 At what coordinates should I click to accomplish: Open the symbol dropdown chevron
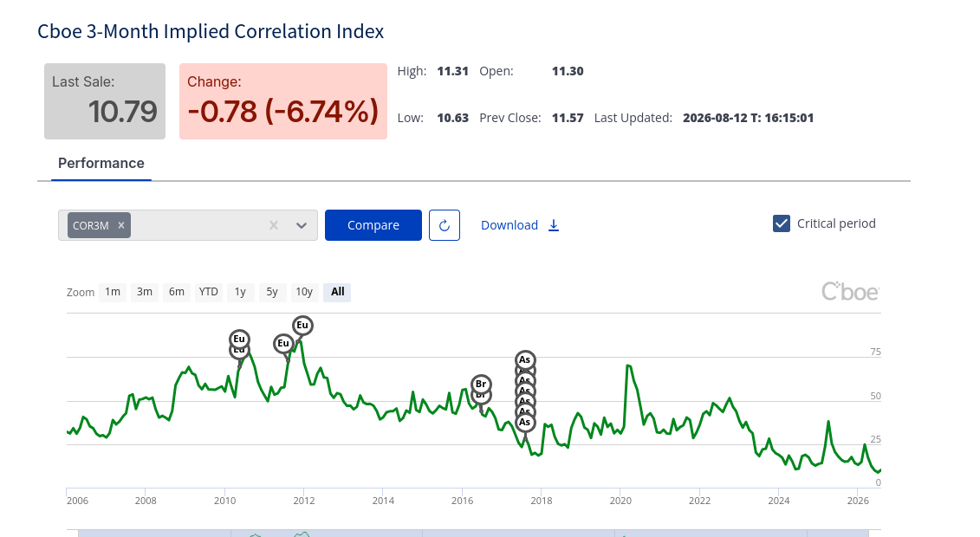pos(302,225)
